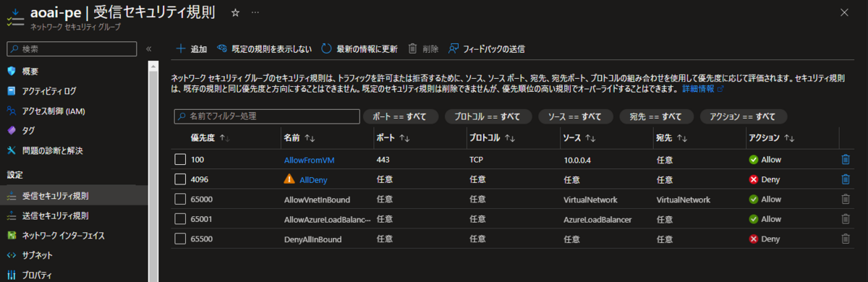Click the 追加 add button

pos(192,49)
